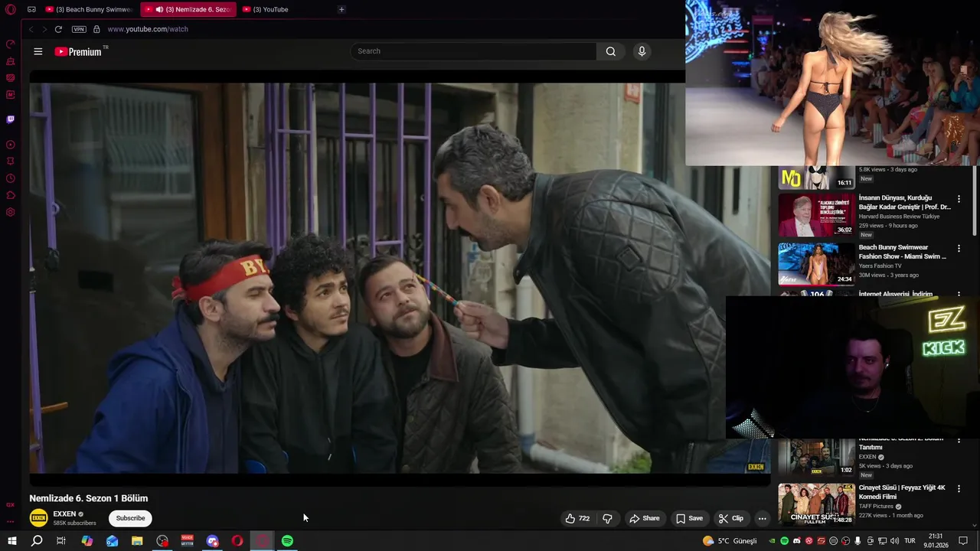The image size is (980, 551).
Task: Play Beach Bunny Swimwear Fashion Show thumbnail
Action: coord(816,264)
